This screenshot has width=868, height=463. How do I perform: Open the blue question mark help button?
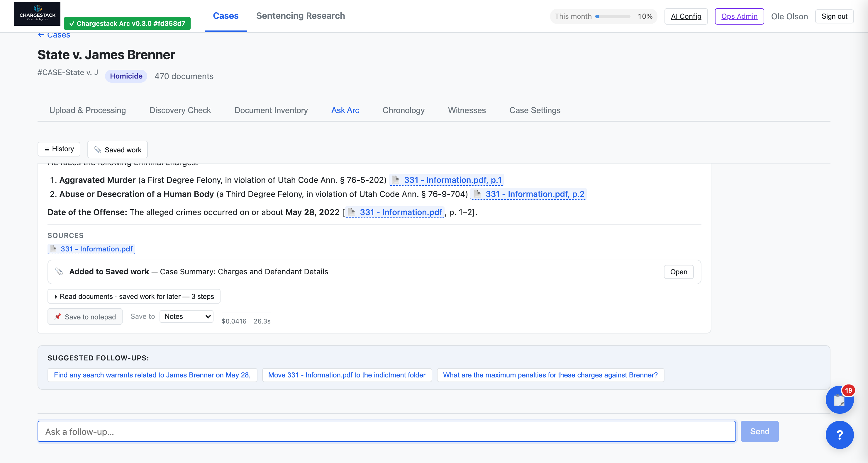(839, 435)
